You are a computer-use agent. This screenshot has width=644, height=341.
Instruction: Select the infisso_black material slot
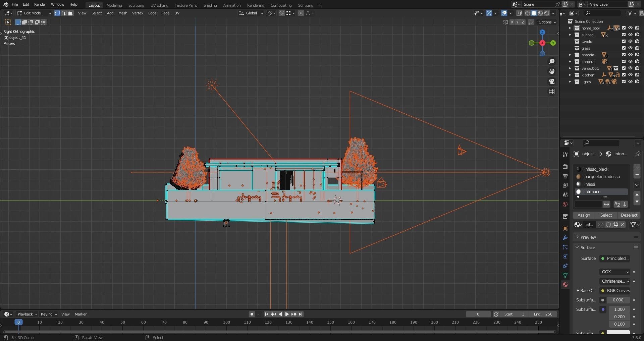point(601,169)
